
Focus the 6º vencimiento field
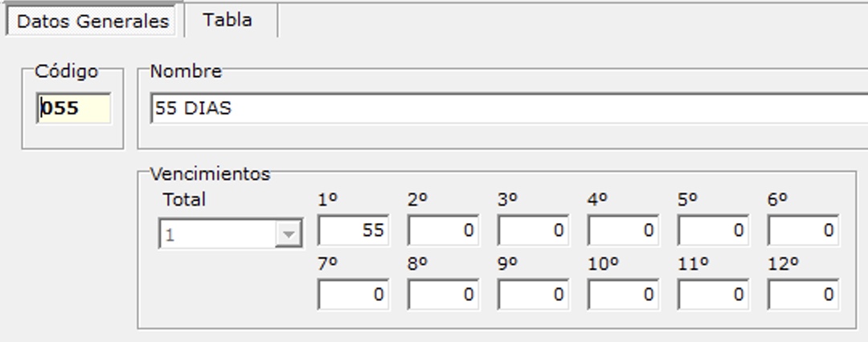click(x=803, y=230)
